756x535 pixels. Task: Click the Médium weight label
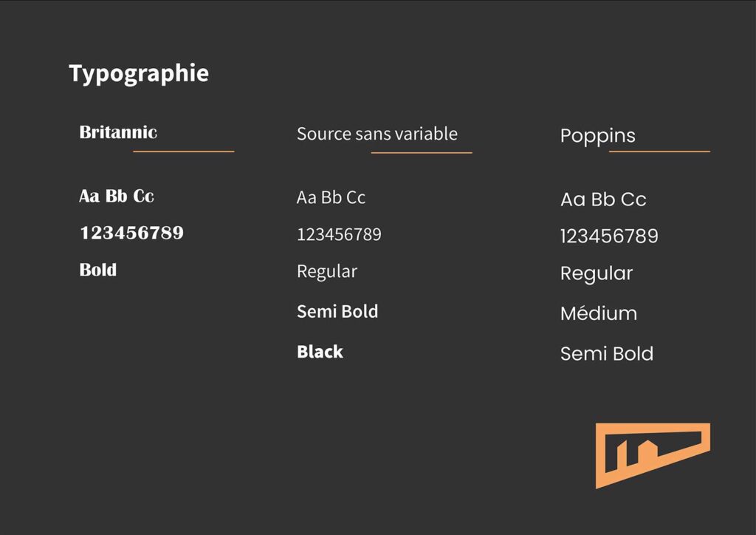pyautogui.click(x=599, y=313)
